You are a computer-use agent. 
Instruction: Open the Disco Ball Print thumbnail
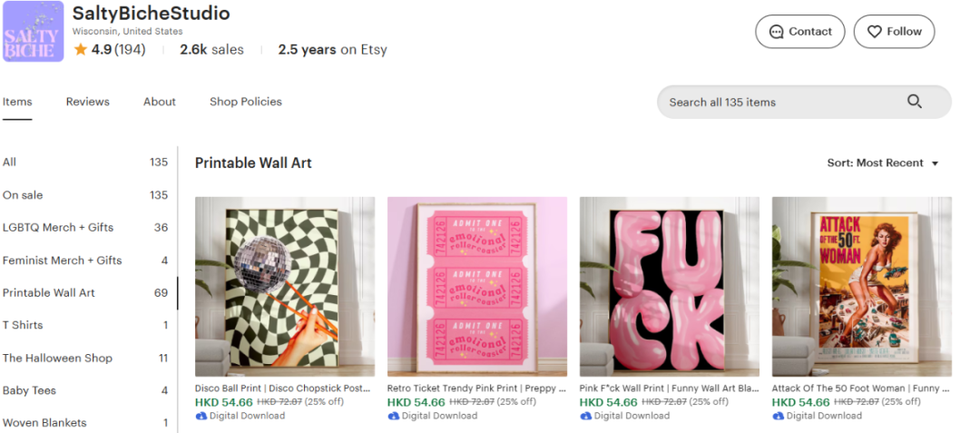pos(285,286)
